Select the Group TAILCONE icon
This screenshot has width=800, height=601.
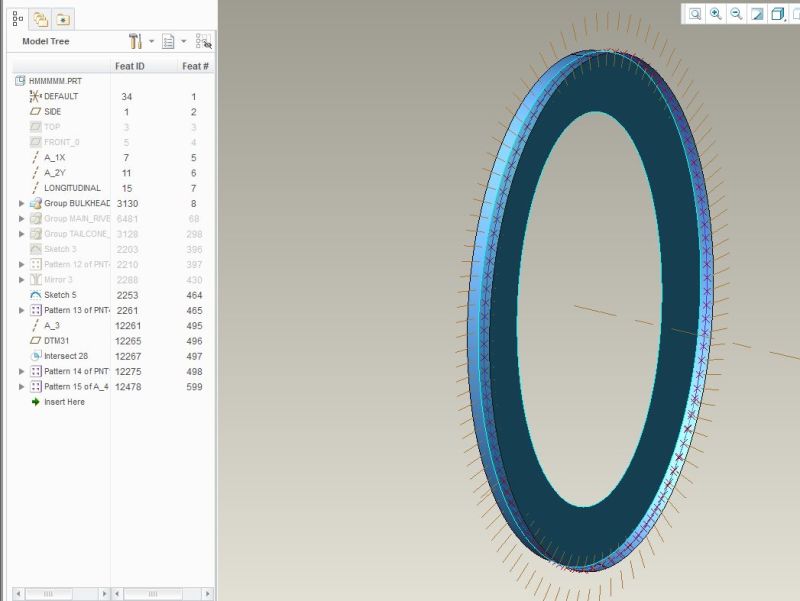[x=35, y=234]
